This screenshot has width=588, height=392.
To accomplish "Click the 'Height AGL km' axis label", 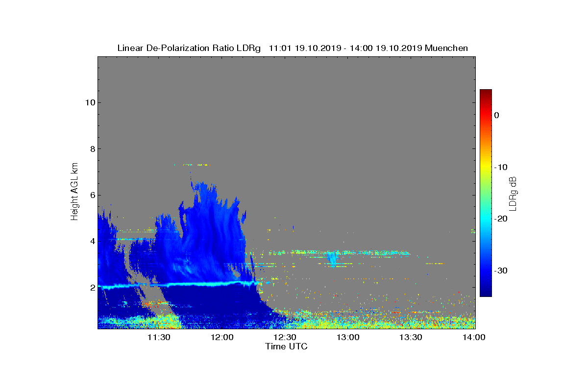I will (74, 192).
